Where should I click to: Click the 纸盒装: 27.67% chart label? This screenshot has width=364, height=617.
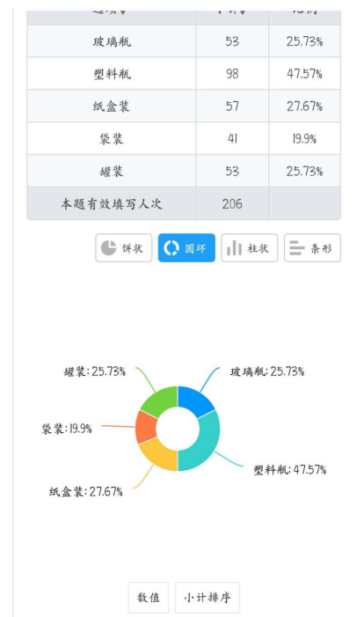coord(85,491)
